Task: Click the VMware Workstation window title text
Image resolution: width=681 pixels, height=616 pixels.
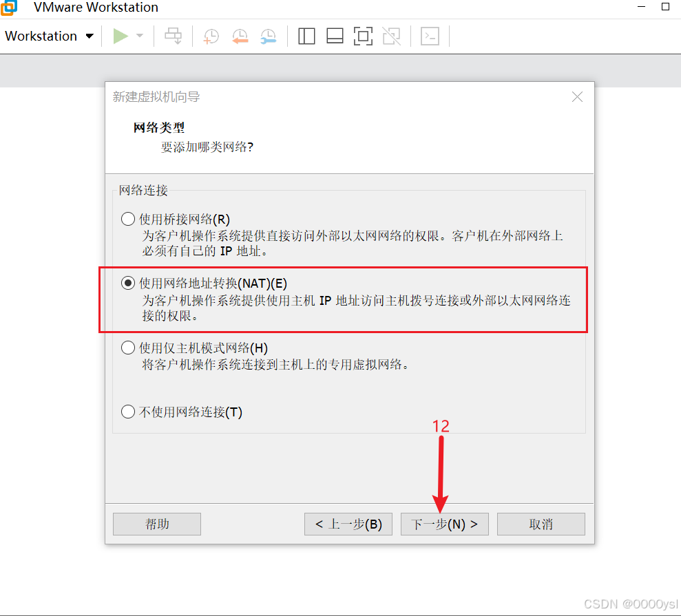Action: pyautogui.click(x=96, y=8)
